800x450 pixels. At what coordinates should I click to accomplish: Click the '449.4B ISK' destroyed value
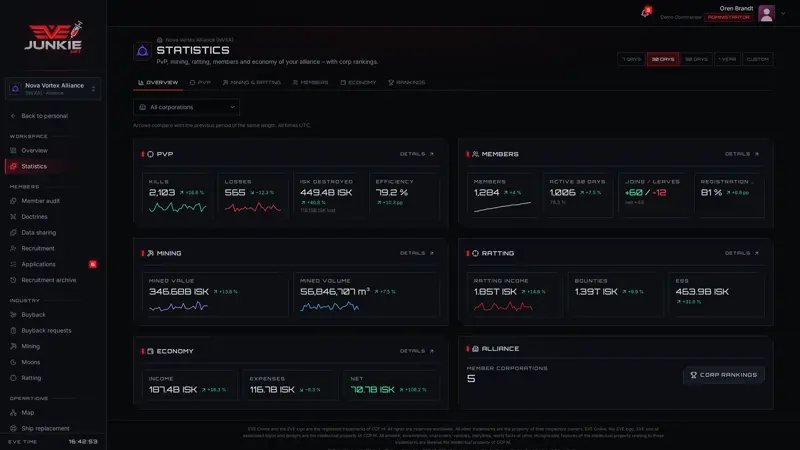tap(326, 192)
